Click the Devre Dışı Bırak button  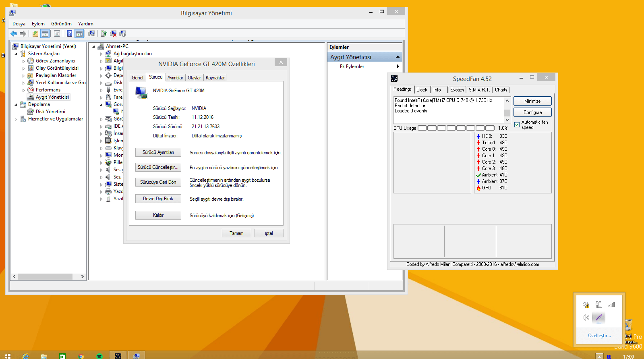coord(158,199)
